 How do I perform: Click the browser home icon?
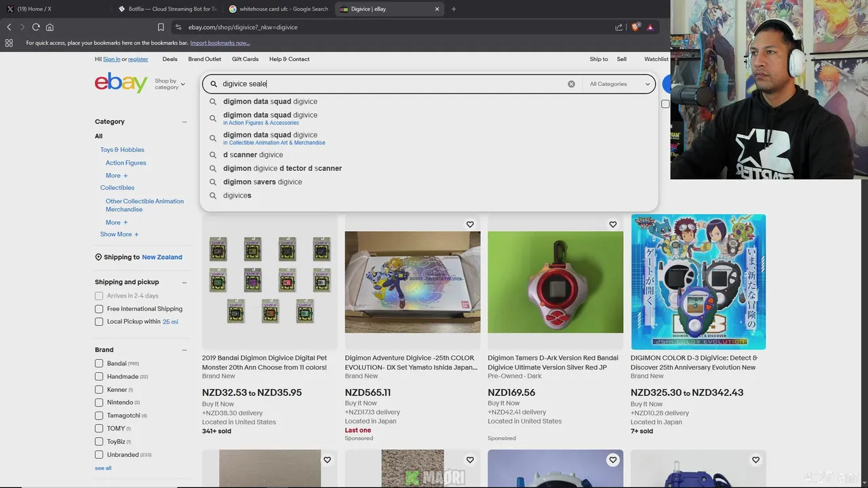tap(50, 27)
